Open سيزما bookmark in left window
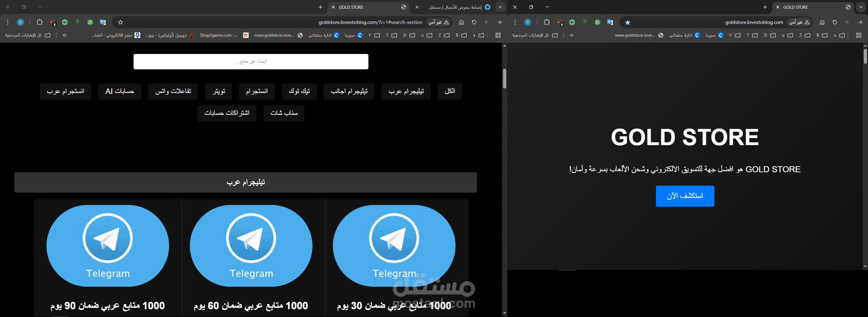The image size is (868, 317). (354, 35)
